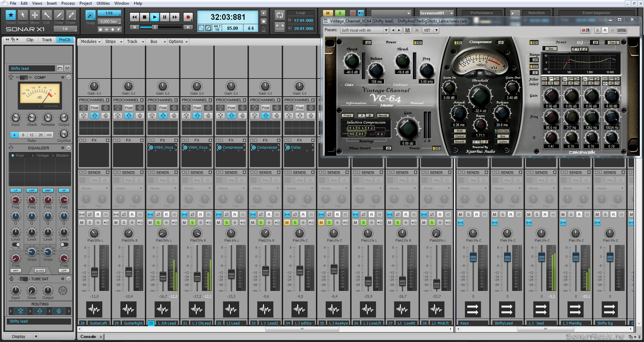Click the Recall button in VC-64
The image size is (644, 342).
[x=383, y=115]
